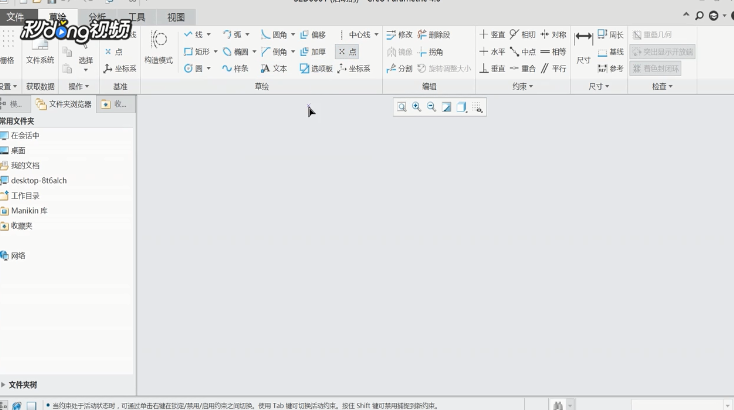Apply the 竖直 (Vertical) constraint

click(492, 35)
